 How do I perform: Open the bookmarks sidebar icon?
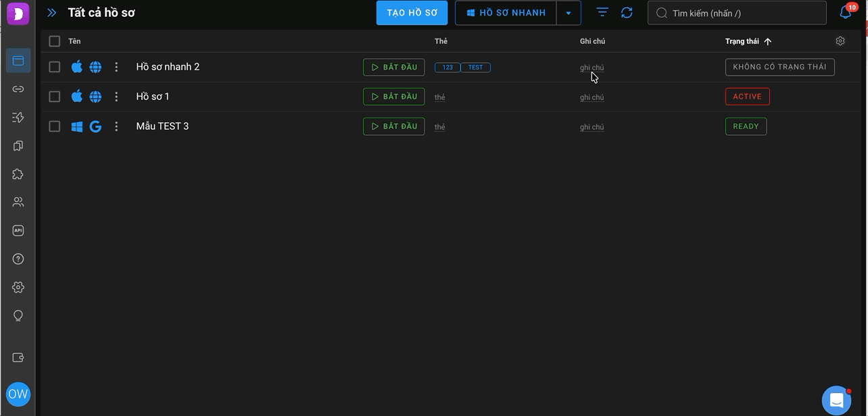pos(18,146)
